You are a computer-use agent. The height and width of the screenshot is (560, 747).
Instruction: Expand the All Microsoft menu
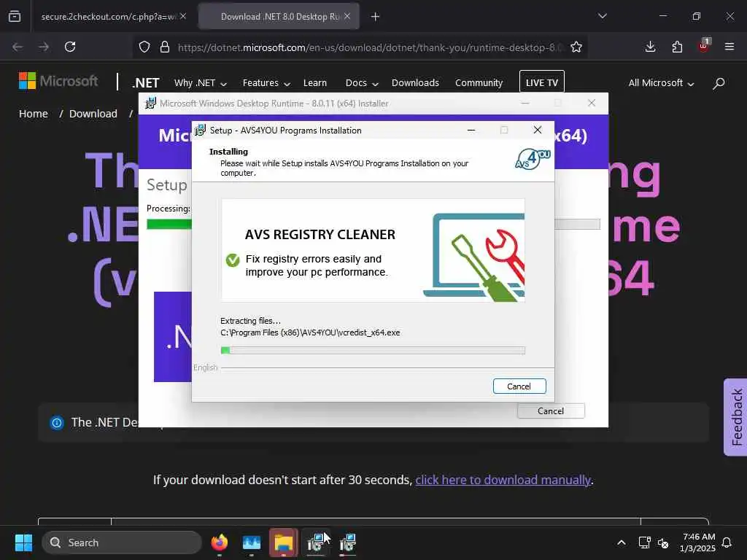click(661, 83)
